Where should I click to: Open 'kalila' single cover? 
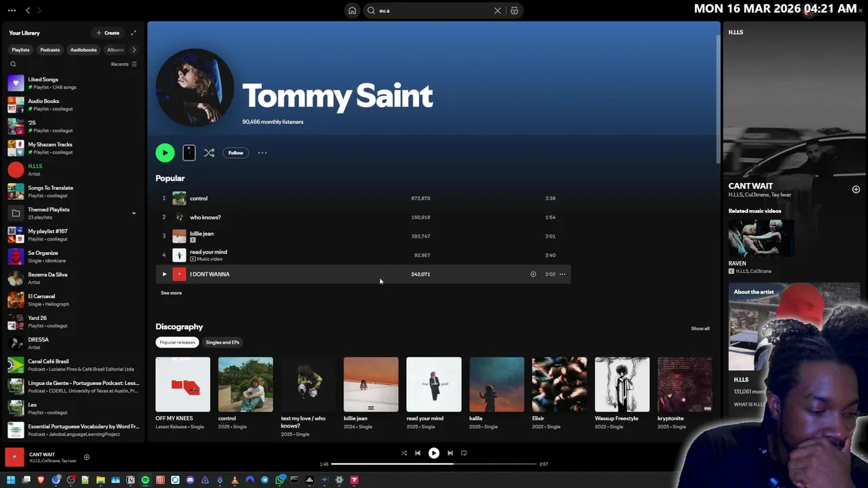coord(496,384)
